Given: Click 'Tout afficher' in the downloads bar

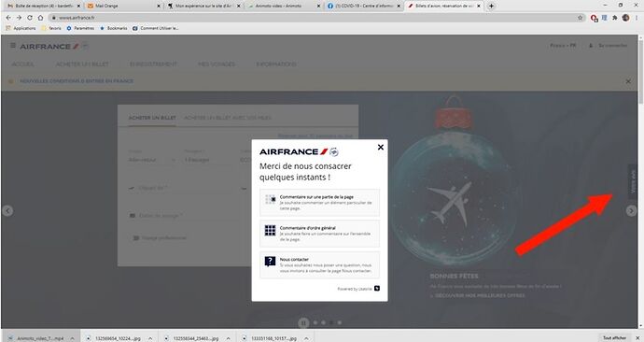Looking at the screenshot, I should (614, 338).
